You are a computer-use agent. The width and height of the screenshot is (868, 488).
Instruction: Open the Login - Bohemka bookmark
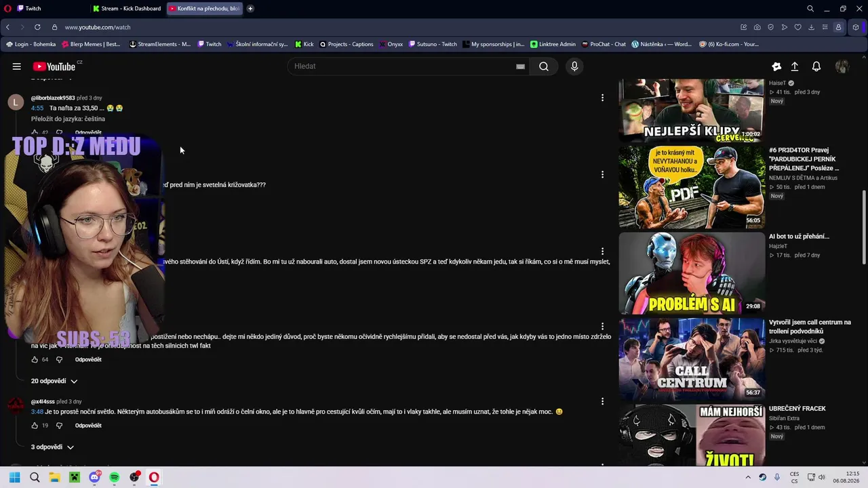[31, 44]
